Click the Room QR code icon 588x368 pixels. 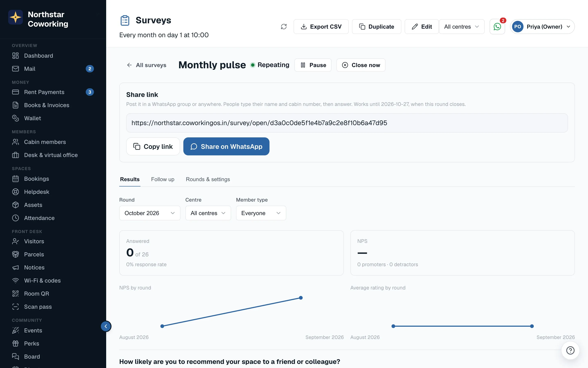(16, 294)
